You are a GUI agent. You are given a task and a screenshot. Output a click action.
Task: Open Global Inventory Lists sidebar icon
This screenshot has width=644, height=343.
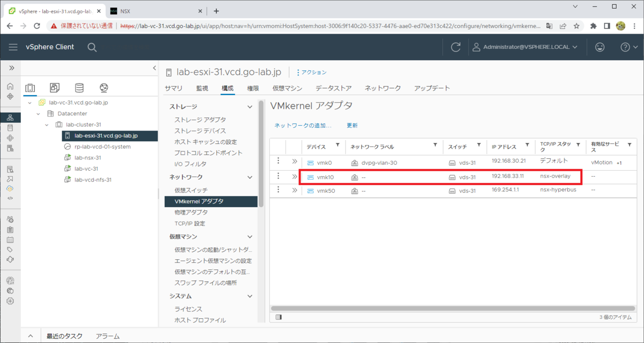(10, 148)
